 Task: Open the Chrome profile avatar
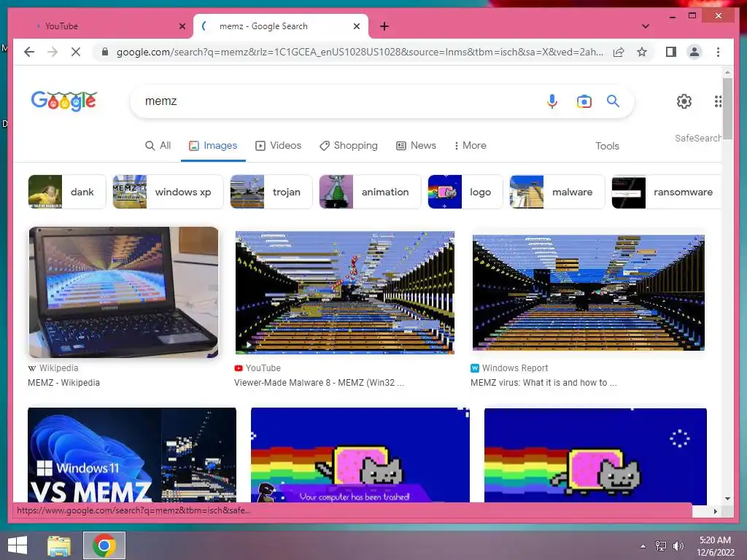coord(694,52)
